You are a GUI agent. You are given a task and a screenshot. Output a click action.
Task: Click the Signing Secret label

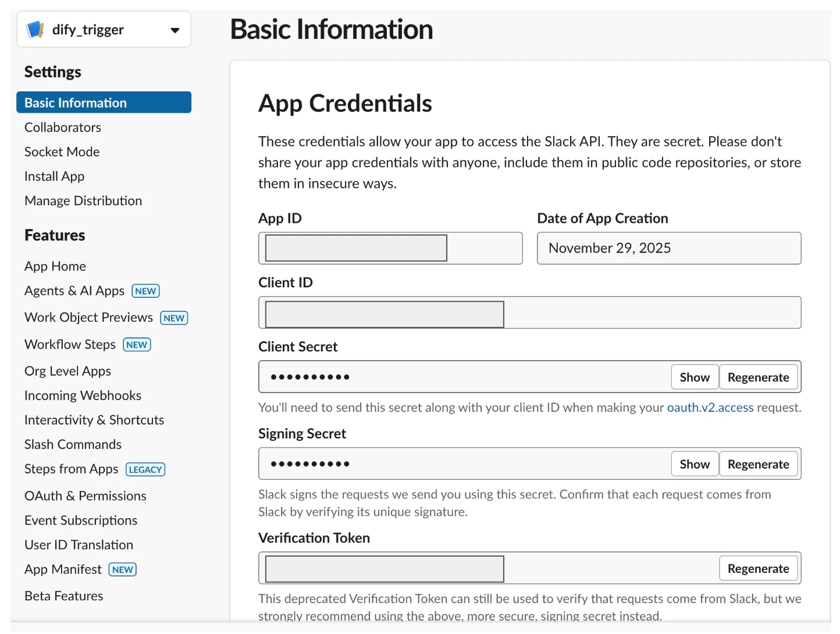[x=302, y=434]
